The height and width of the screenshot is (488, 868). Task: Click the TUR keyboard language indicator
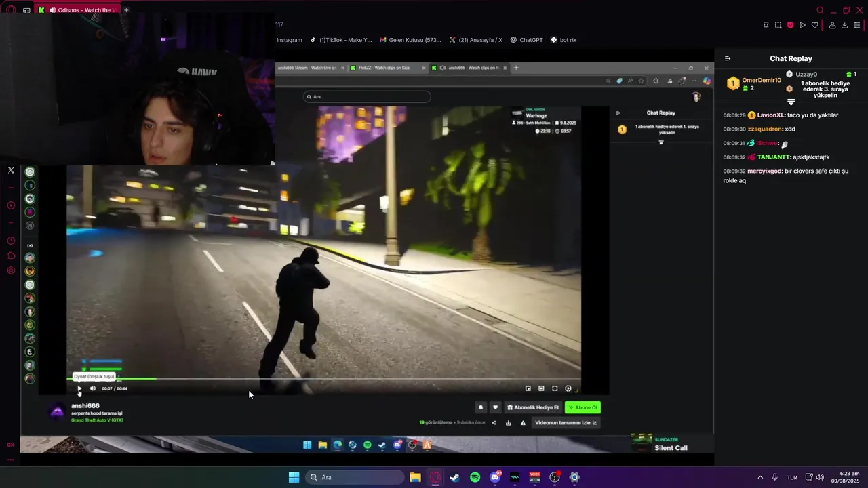click(x=792, y=477)
